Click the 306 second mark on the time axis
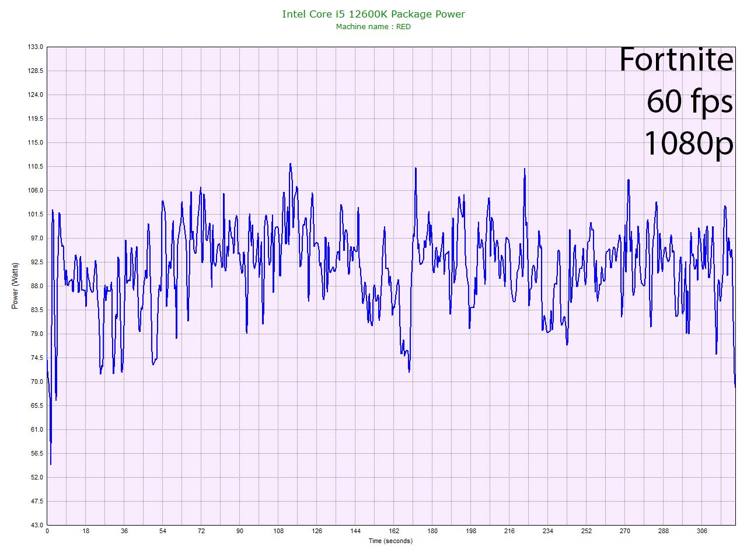Screen dimensions: 747x560 coord(702,531)
